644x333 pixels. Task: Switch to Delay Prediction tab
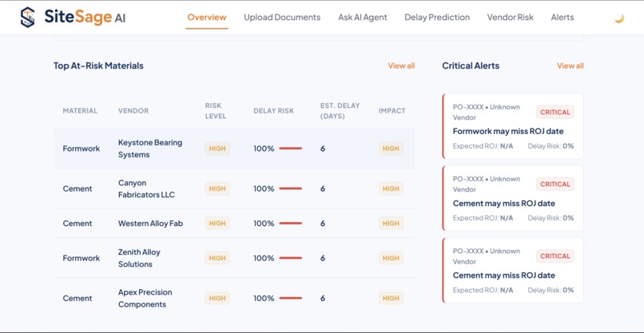437,18
